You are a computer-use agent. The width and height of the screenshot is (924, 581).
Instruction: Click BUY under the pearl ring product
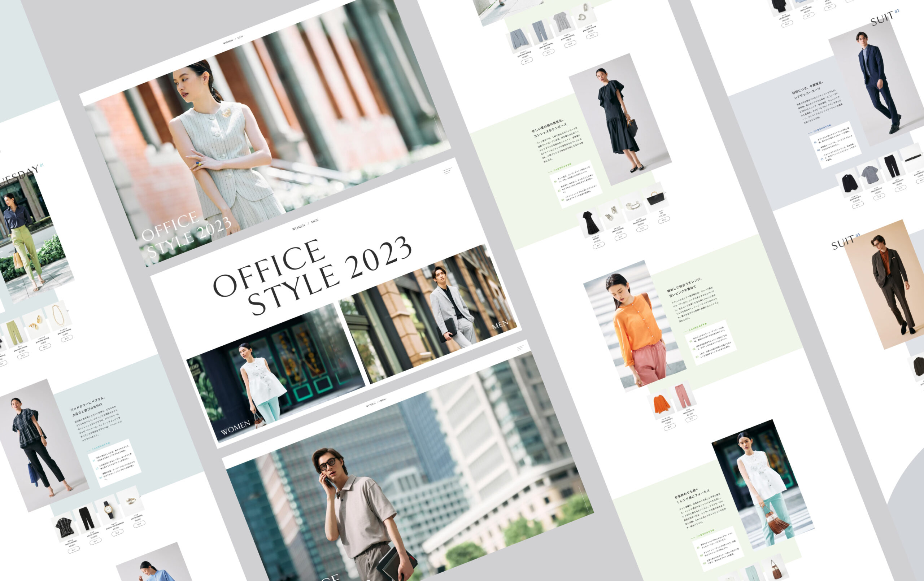(139, 524)
